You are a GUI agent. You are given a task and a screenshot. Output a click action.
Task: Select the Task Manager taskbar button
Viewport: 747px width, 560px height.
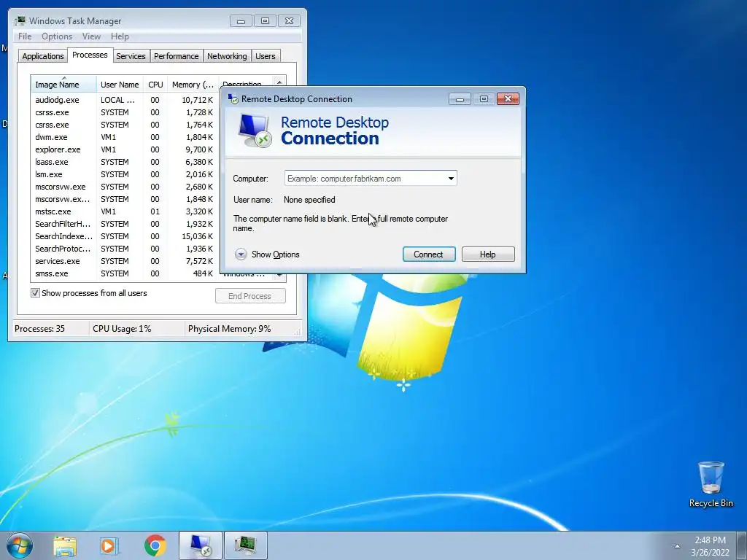[x=245, y=545]
